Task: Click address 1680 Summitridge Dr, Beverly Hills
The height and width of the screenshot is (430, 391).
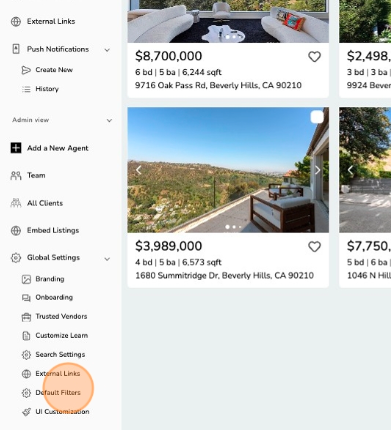Action: click(224, 275)
